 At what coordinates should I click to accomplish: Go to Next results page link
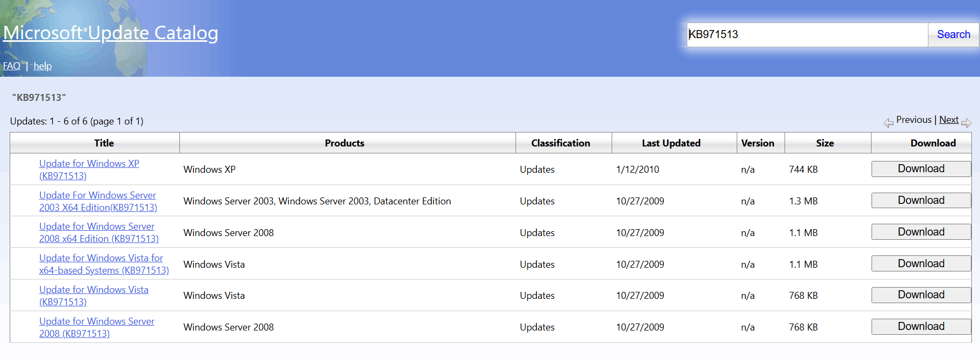(x=949, y=120)
